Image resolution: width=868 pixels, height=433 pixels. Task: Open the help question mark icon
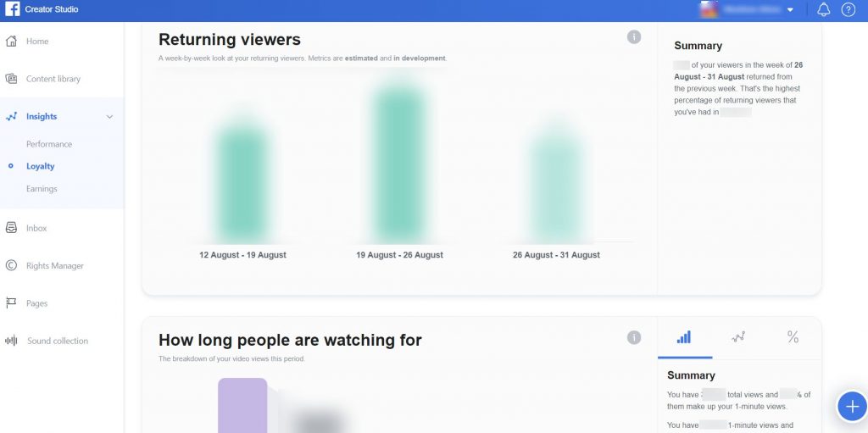click(848, 9)
